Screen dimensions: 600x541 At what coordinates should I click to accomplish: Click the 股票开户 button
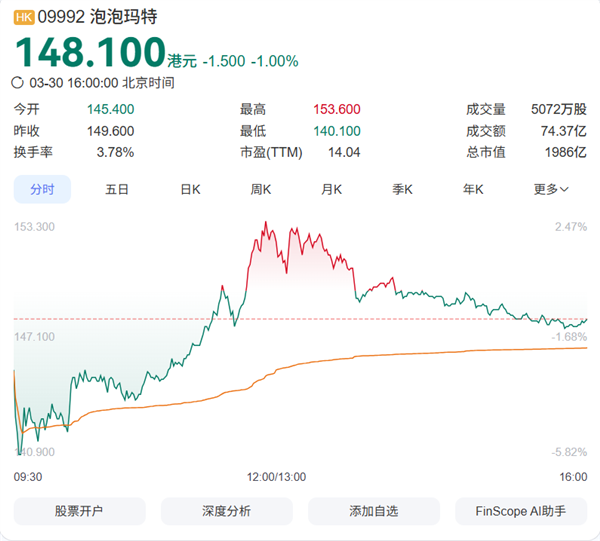tap(79, 511)
